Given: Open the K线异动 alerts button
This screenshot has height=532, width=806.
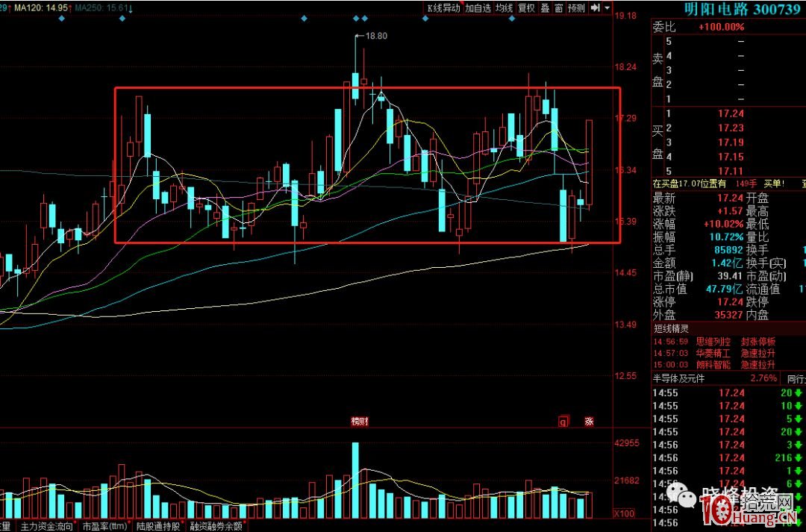Looking at the screenshot, I should point(443,8).
